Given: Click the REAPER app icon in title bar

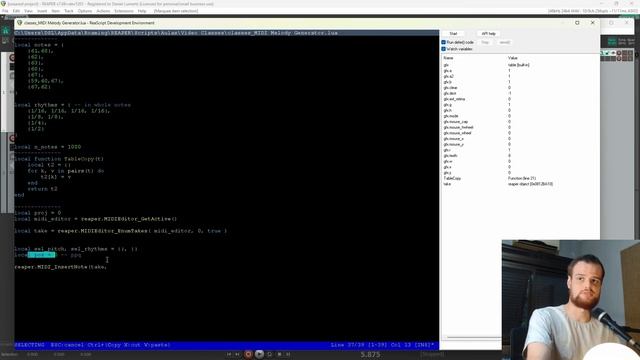Looking at the screenshot, I should point(3,4).
